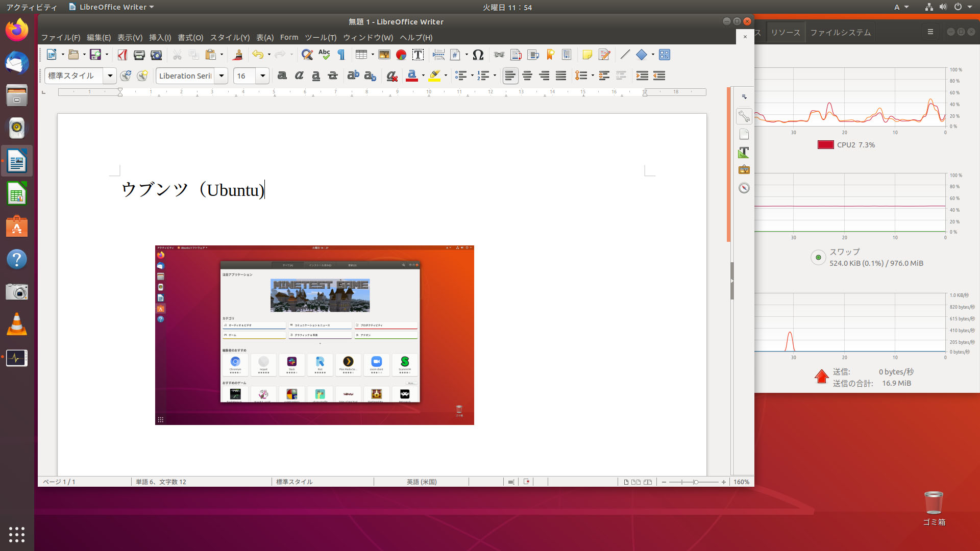Open the sidebar Styles panel icon
The image size is (980, 551).
tap(744, 152)
